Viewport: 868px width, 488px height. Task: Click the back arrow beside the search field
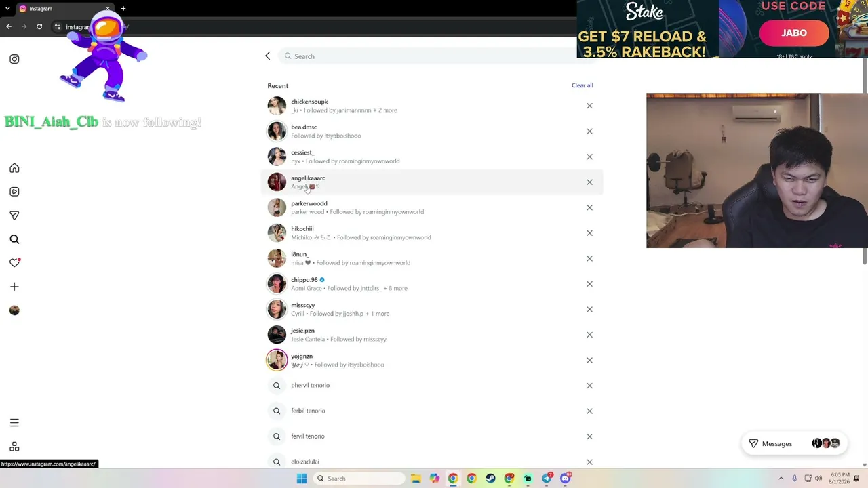(267, 56)
